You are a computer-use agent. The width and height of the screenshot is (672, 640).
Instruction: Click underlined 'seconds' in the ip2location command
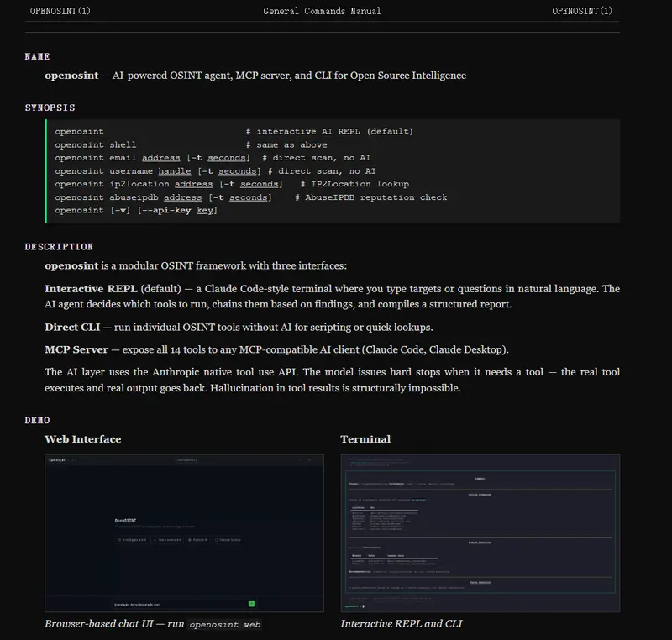tap(259, 184)
